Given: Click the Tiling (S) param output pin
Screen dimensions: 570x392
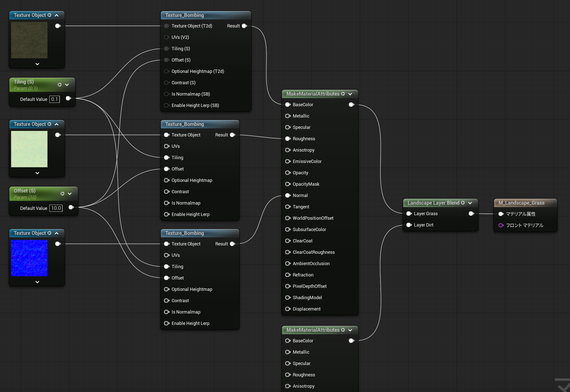Looking at the screenshot, I should pos(68,98).
